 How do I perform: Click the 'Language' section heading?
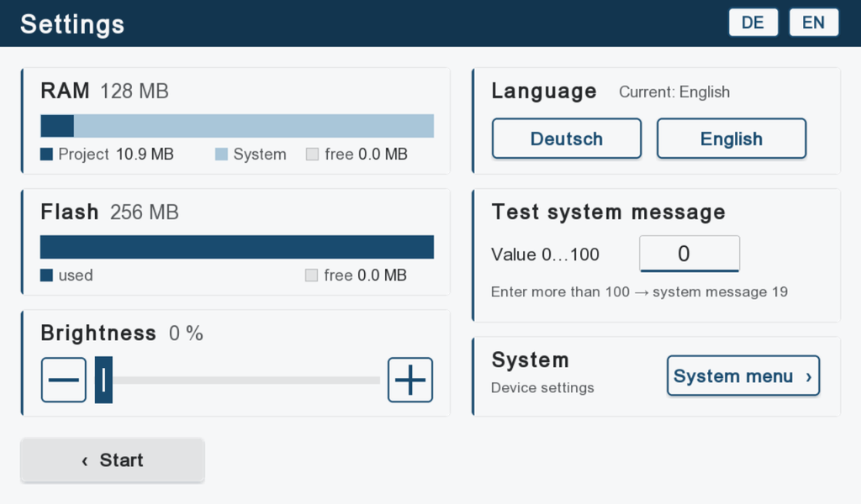pyautogui.click(x=544, y=91)
